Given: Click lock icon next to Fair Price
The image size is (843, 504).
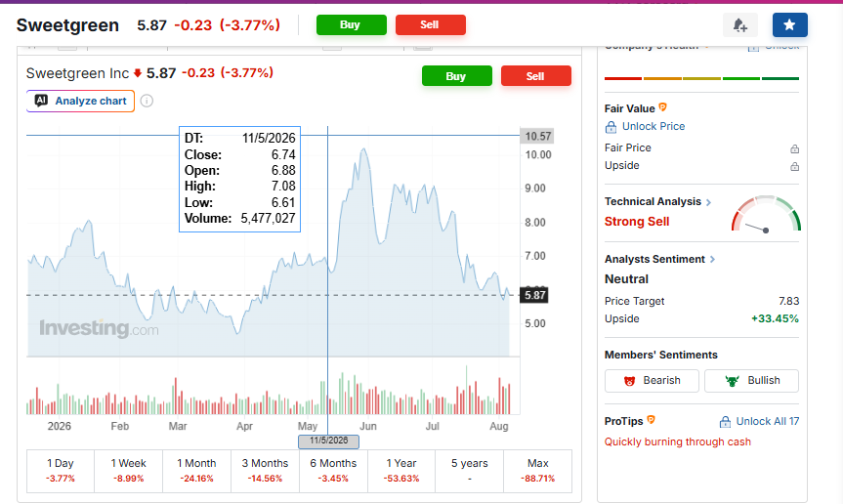Looking at the screenshot, I should pyautogui.click(x=794, y=148).
